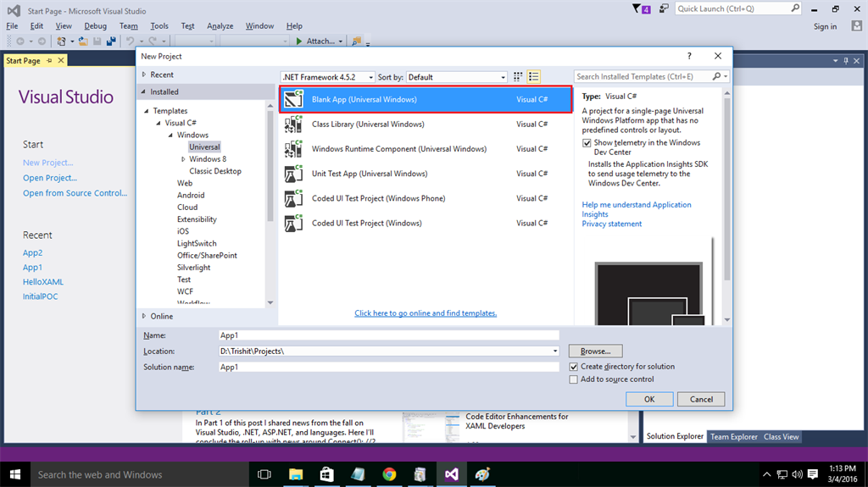Click the Find in Files toolbar icon
This screenshot has width=868, height=487.
[357, 41]
